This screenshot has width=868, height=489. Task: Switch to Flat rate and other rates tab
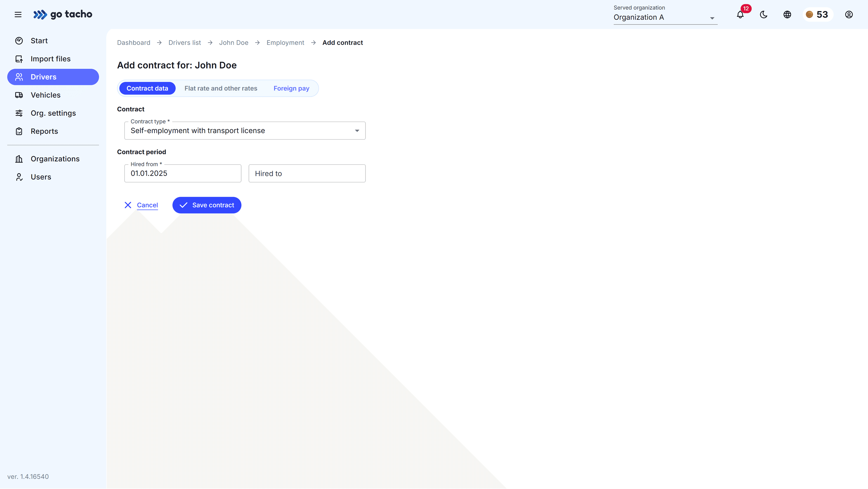[x=221, y=88]
